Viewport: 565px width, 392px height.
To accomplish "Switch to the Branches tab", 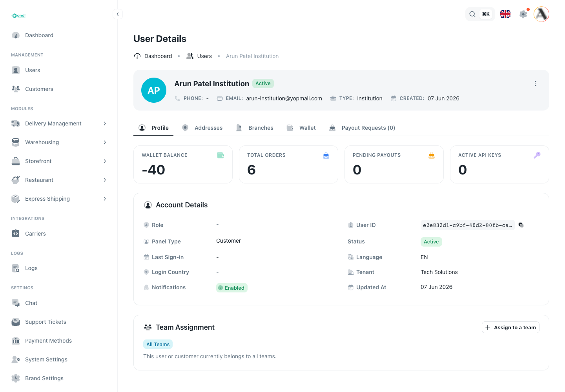I will [255, 128].
